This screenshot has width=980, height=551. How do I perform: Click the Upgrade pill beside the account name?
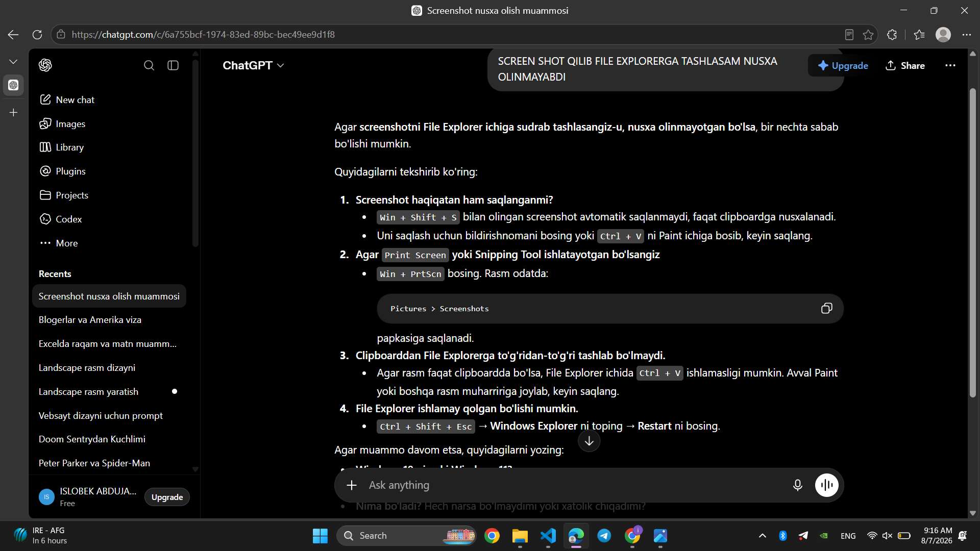(x=167, y=497)
